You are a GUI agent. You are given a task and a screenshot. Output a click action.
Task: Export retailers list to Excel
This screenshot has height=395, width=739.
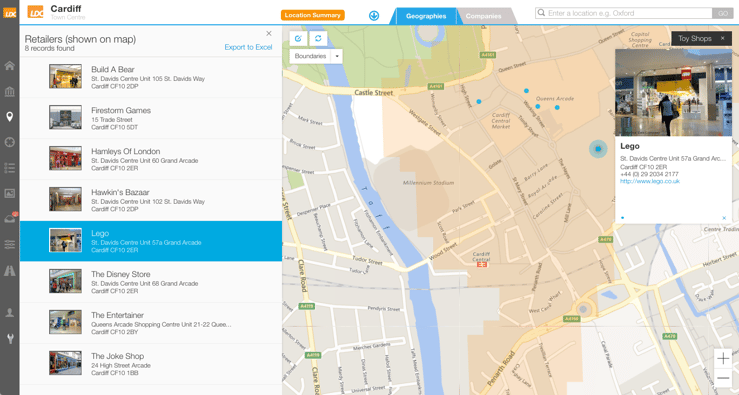tap(248, 47)
